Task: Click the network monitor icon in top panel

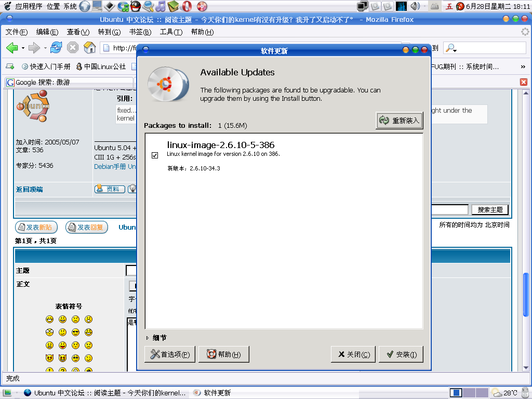Action: (x=362, y=6)
